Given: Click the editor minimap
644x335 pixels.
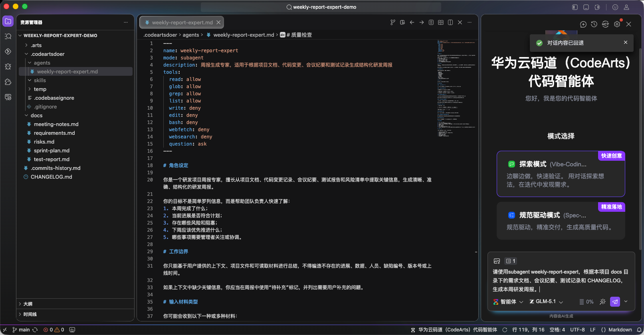Looking at the screenshot, I should [456, 89].
